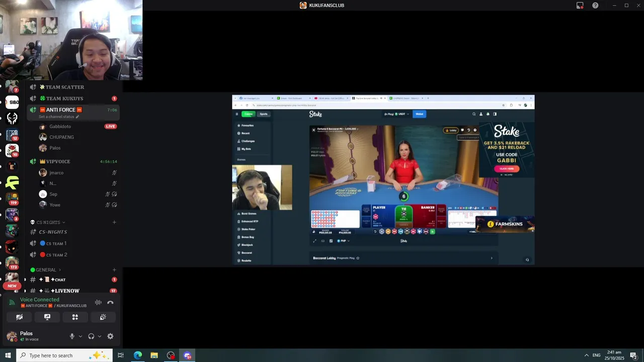This screenshot has height=362, width=644.
Task: Open the SIBO server icon
Action: click(12, 102)
